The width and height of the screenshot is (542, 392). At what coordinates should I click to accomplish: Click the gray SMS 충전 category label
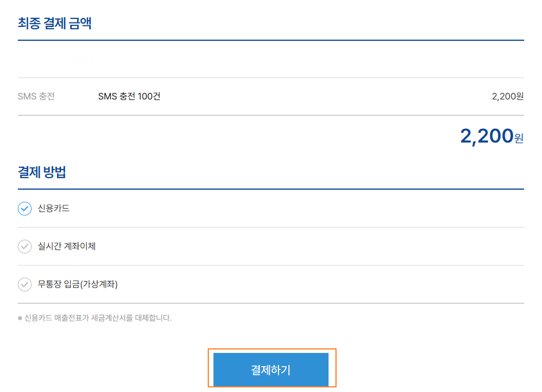pyautogui.click(x=36, y=97)
